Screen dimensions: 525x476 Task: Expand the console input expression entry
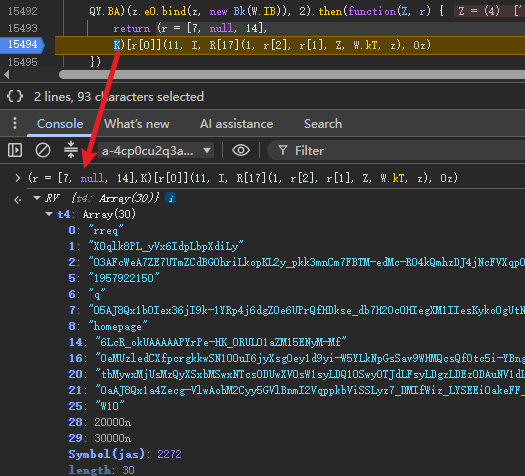(x=17, y=178)
